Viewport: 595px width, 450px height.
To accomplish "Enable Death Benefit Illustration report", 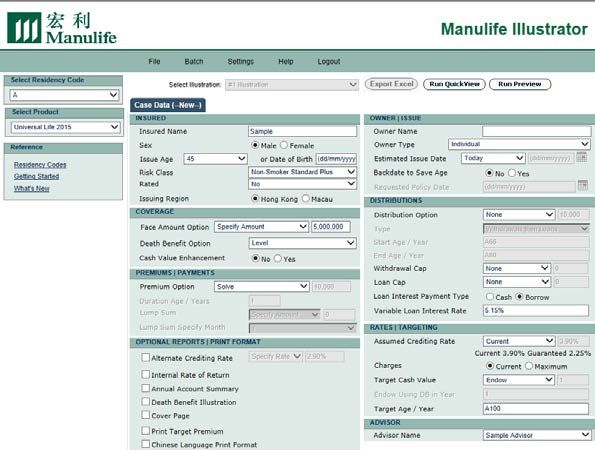I will (x=145, y=401).
